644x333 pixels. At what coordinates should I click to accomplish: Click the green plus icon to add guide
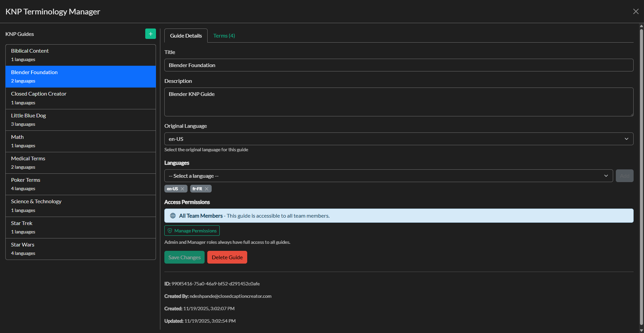[150, 34]
